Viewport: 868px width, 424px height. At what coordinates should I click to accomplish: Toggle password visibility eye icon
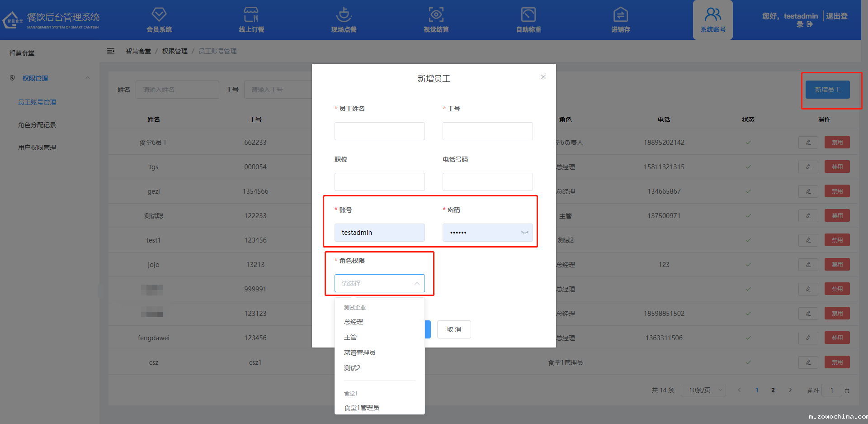pos(524,233)
